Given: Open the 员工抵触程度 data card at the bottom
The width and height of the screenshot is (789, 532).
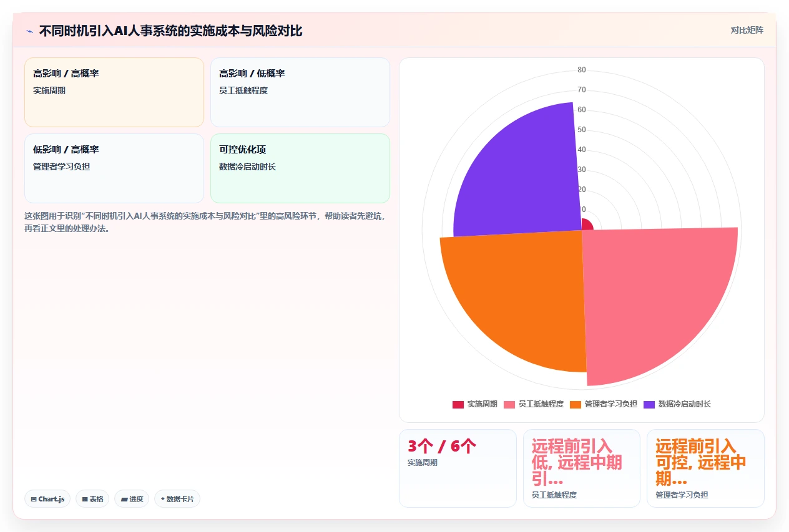Looking at the screenshot, I should 582,468.
